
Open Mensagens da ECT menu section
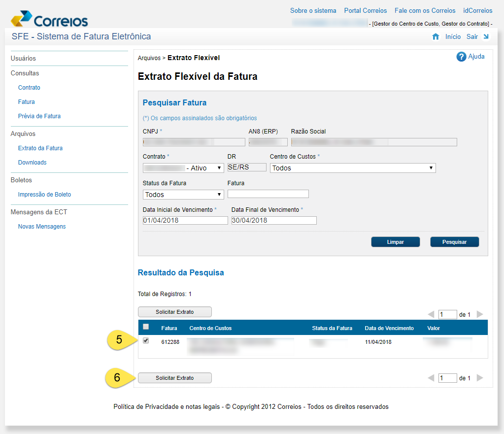pyautogui.click(x=39, y=212)
